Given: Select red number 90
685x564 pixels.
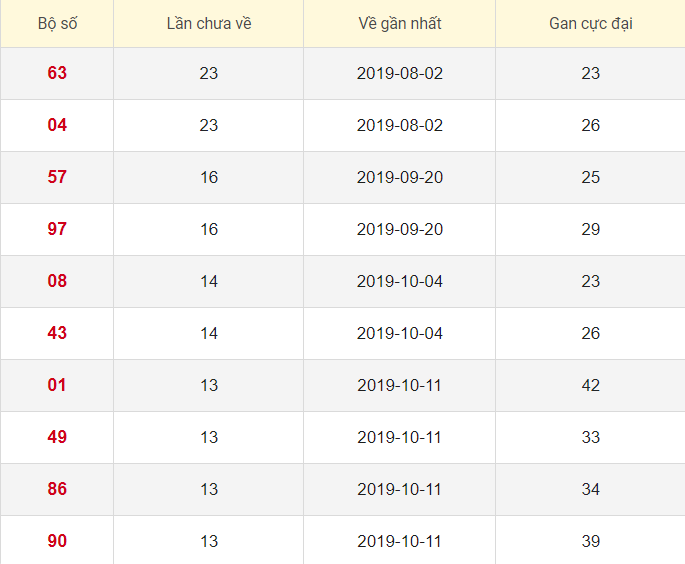Looking at the screenshot, I should tap(57, 541).
